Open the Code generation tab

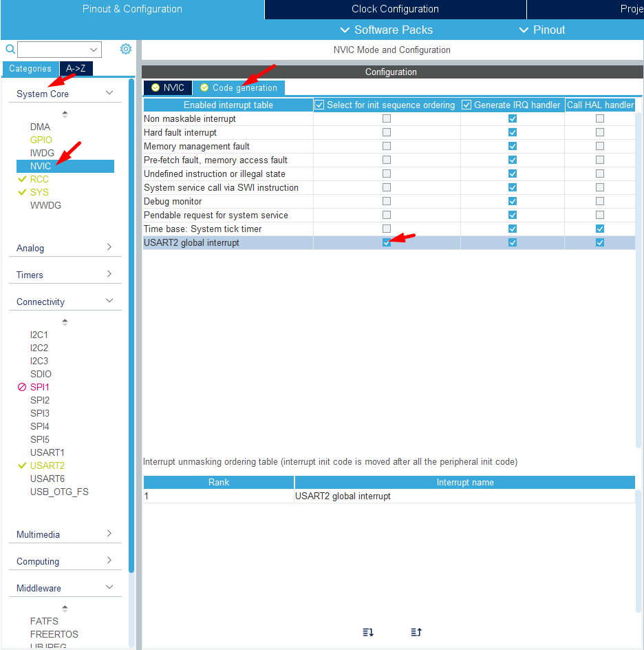pos(238,88)
